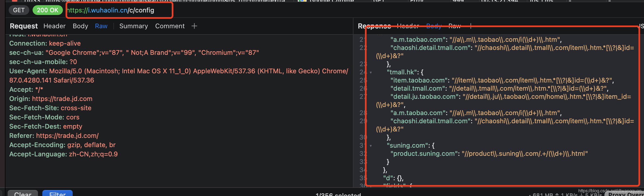Click the Accept-Language: zh-CN line
This screenshot has width=644, height=196.
[63, 154]
